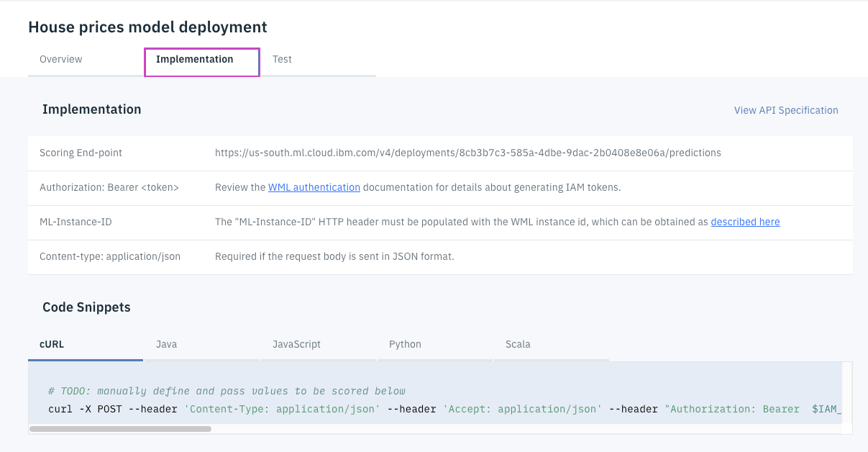The width and height of the screenshot is (868, 452).
Task: Click 'Required if the request body' description
Action: tap(334, 256)
